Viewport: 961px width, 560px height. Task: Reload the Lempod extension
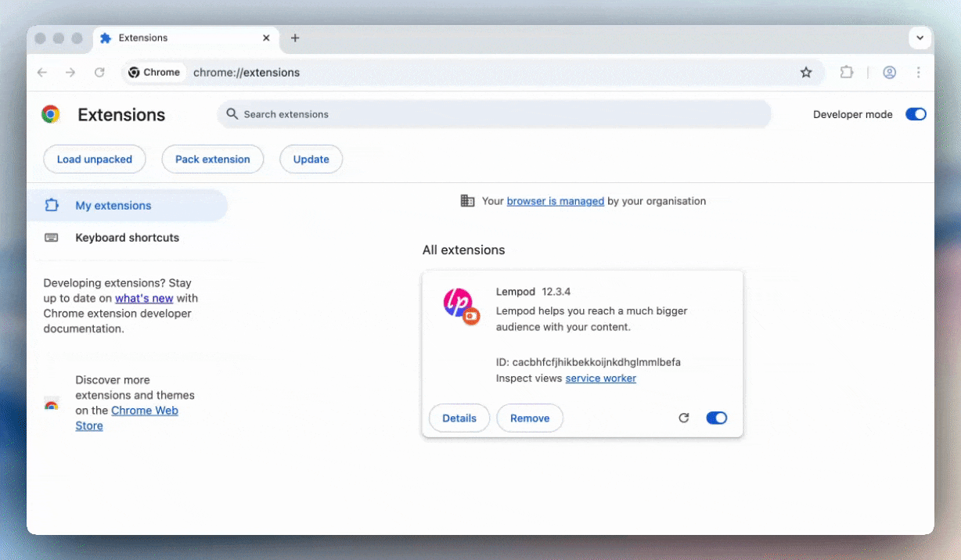pyautogui.click(x=684, y=418)
